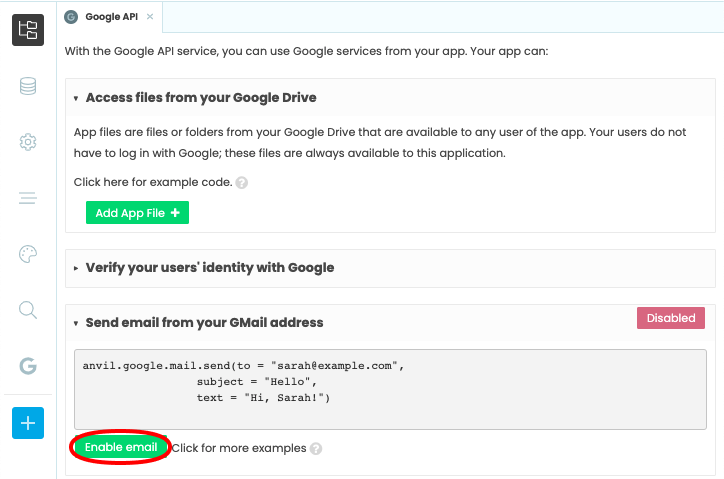Open the Data Tables database icon
The width and height of the screenshot is (724, 479).
(x=28, y=86)
